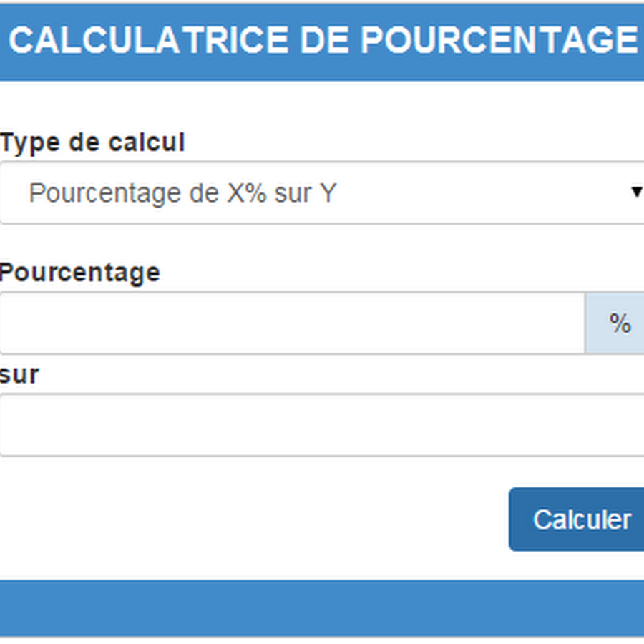The image size is (644, 644).
Task: Submit the form with Calculer
Action: point(580,519)
